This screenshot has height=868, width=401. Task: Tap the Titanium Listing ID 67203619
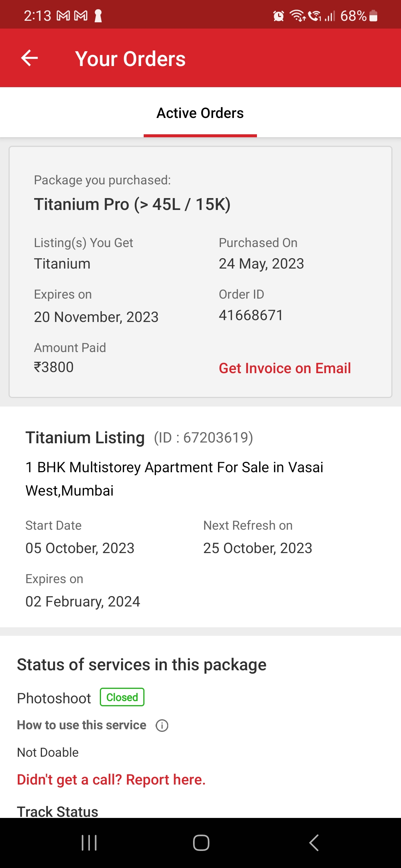pos(203,438)
